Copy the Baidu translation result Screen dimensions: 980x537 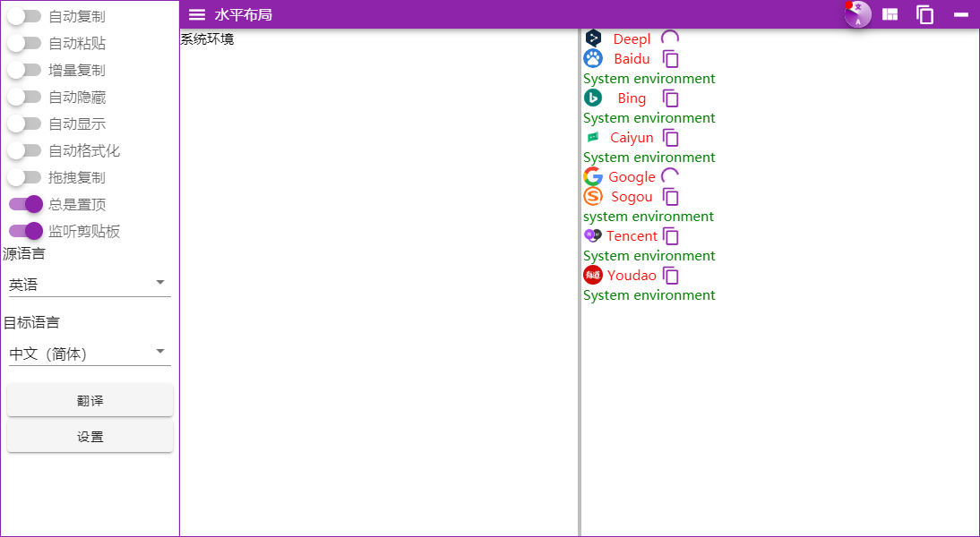point(670,57)
